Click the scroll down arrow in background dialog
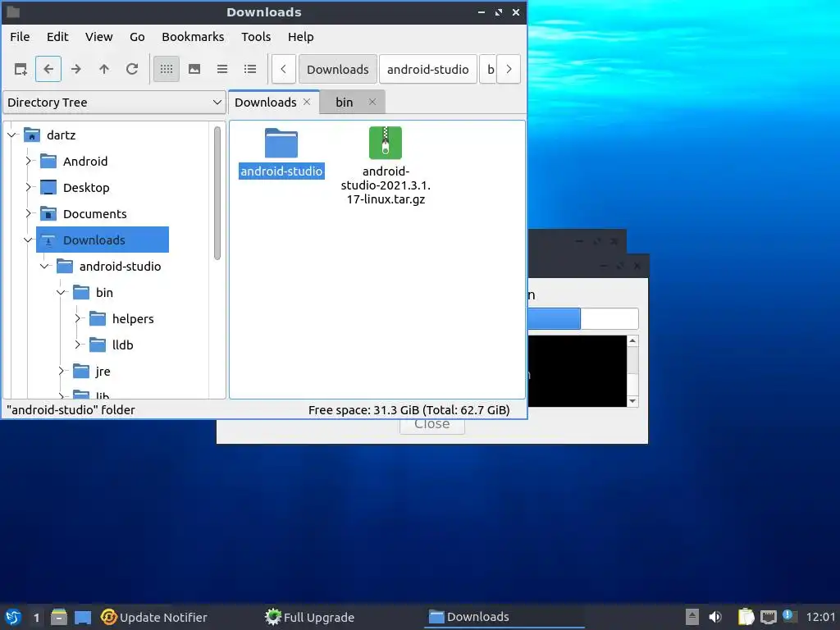 632,401
